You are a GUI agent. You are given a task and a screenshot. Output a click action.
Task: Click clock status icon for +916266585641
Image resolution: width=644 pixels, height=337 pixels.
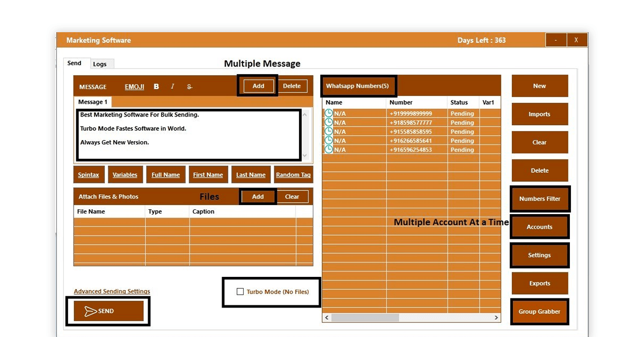click(x=328, y=141)
